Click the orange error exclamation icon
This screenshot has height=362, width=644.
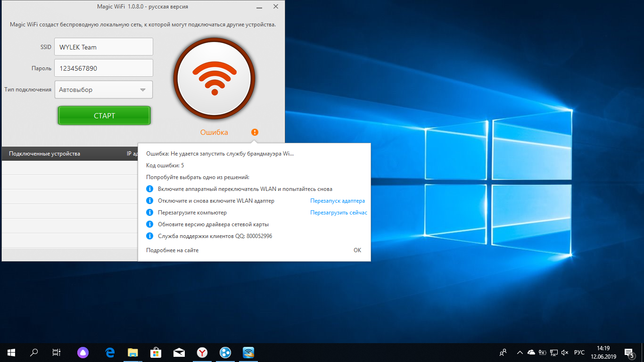[x=255, y=132]
